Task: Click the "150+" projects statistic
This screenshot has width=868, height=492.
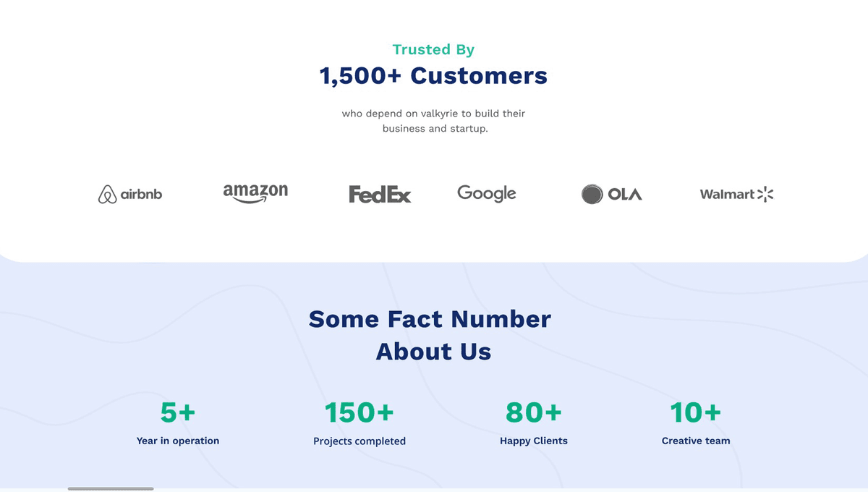Action: 359,412
